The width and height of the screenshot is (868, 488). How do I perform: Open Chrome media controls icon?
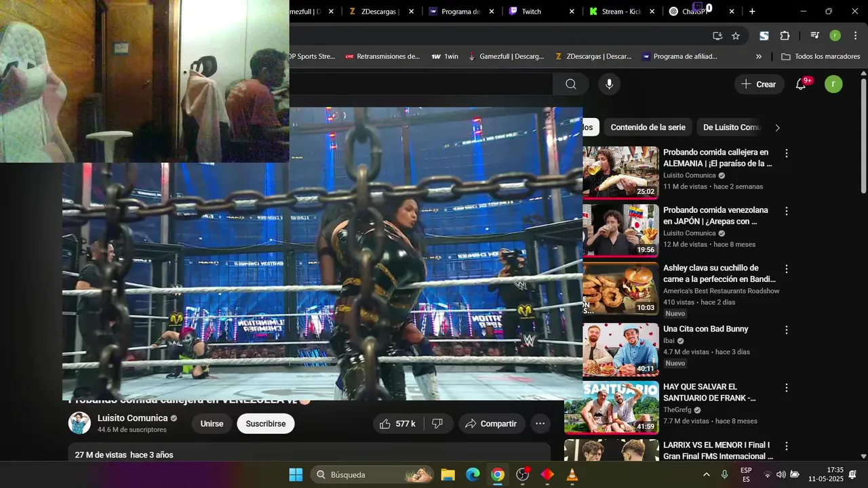tap(814, 35)
